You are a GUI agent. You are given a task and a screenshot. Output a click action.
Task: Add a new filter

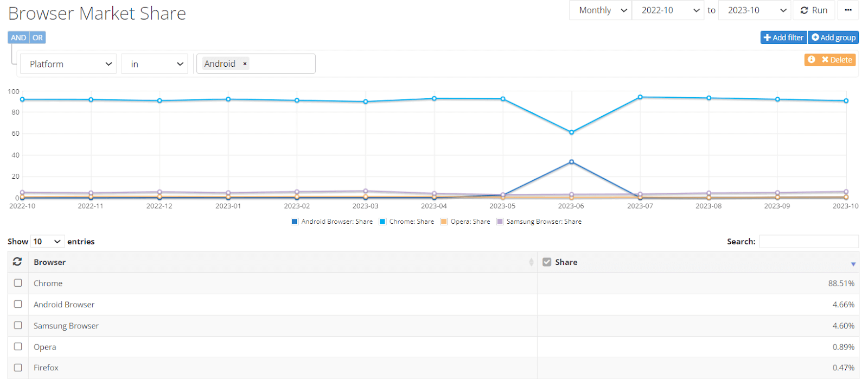[x=783, y=37]
